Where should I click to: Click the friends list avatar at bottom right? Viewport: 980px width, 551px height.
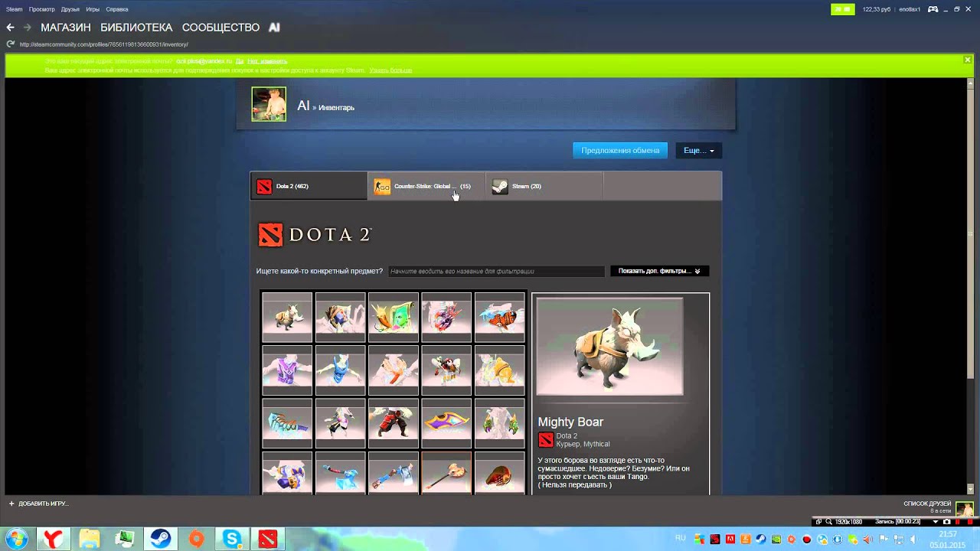click(x=965, y=508)
